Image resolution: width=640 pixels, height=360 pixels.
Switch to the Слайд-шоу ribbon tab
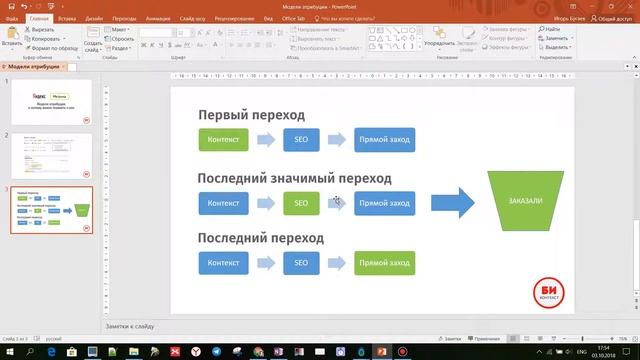[192, 19]
